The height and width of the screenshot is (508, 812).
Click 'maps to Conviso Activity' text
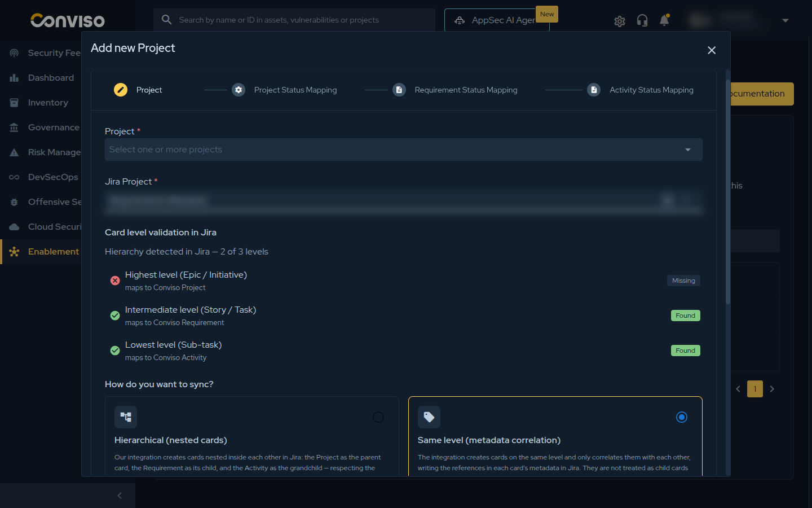point(166,358)
